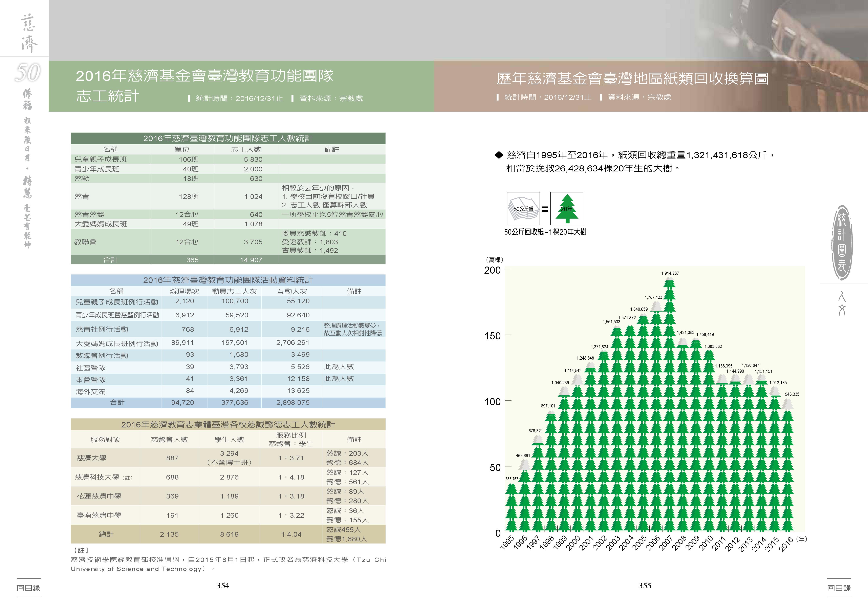Image resolution: width=868 pixels, height=613 pixels.
Task: Click the note 委員慈誠教師：410
Action: (x=314, y=233)
